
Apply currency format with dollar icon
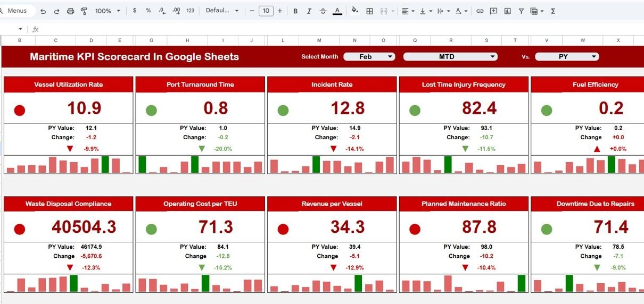134,11
